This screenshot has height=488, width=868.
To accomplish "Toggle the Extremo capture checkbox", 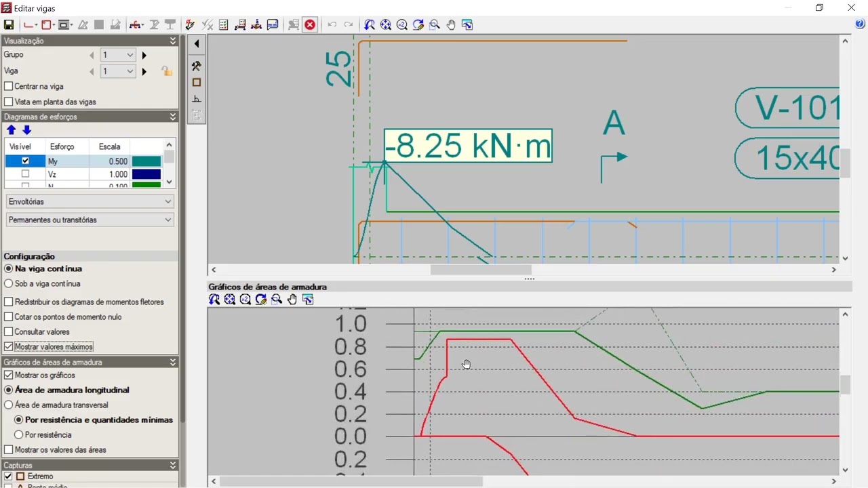I will [x=9, y=476].
